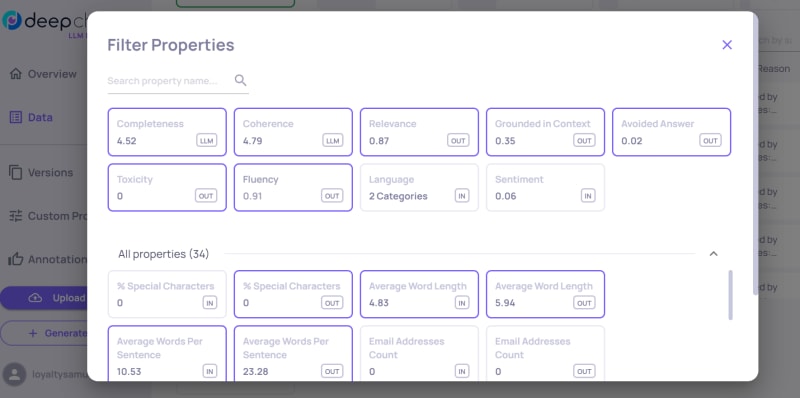Click the 23.28 words per sentence value
Screen dimensions: 800x398
click(256, 371)
